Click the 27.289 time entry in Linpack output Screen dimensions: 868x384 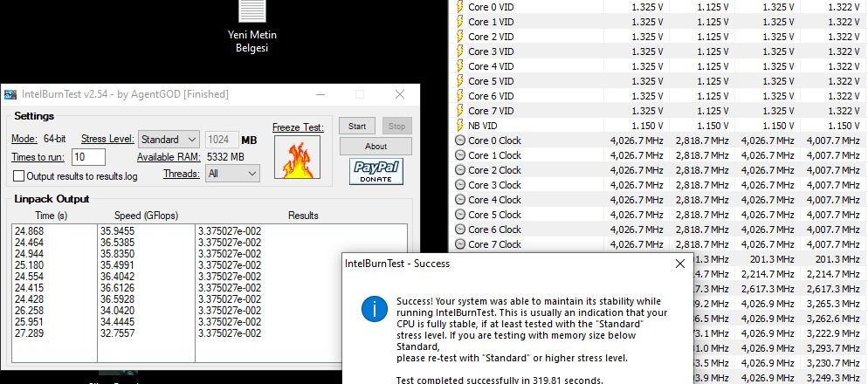click(30, 333)
